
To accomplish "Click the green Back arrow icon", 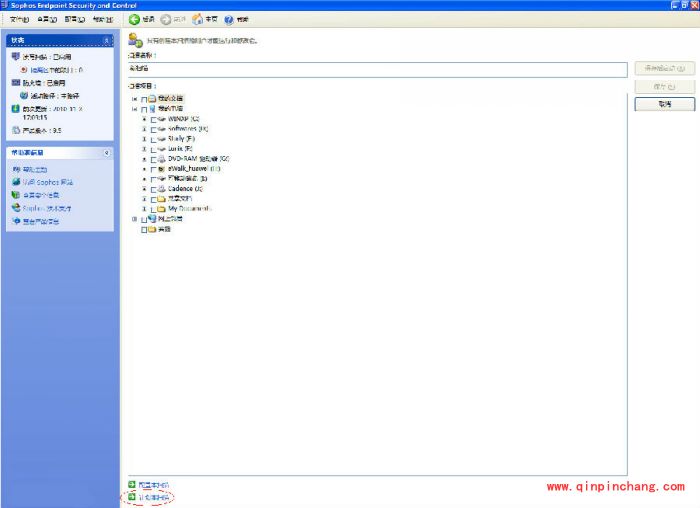I will pyautogui.click(x=134, y=19).
